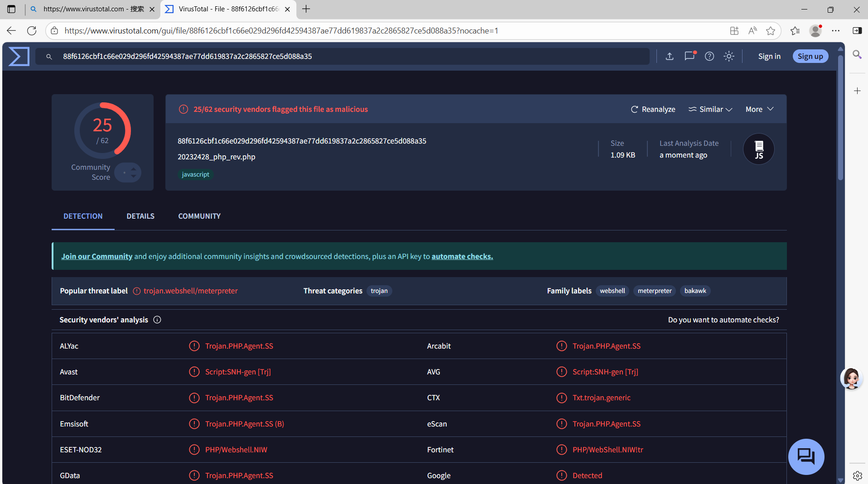The image size is (868, 484).
Task: Click Sign in
Action: [x=769, y=56]
